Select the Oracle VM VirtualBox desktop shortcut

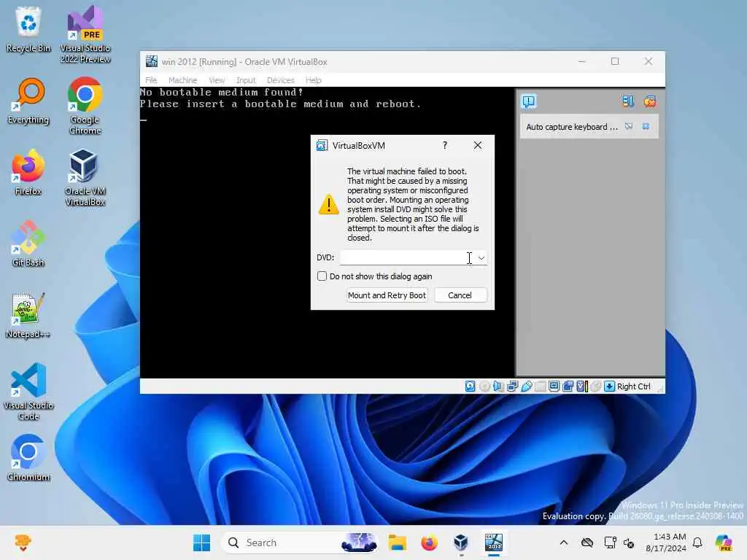pos(85,178)
